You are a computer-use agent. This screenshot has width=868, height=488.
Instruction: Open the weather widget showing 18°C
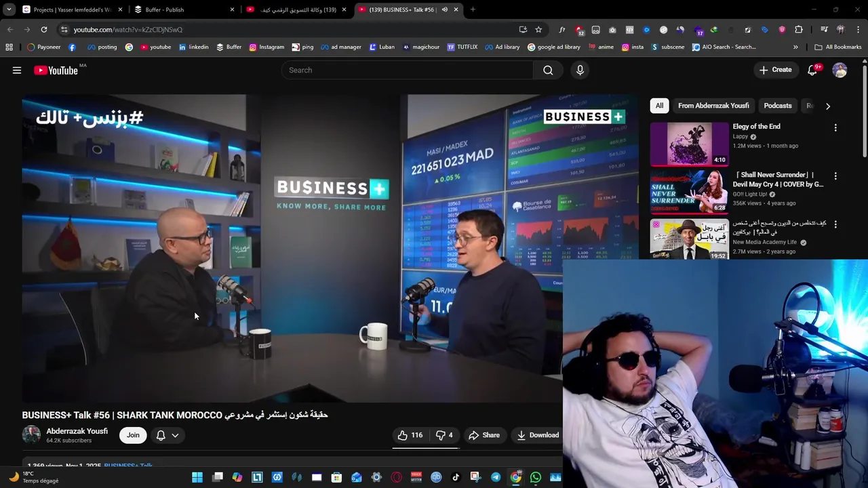pos(34,477)
